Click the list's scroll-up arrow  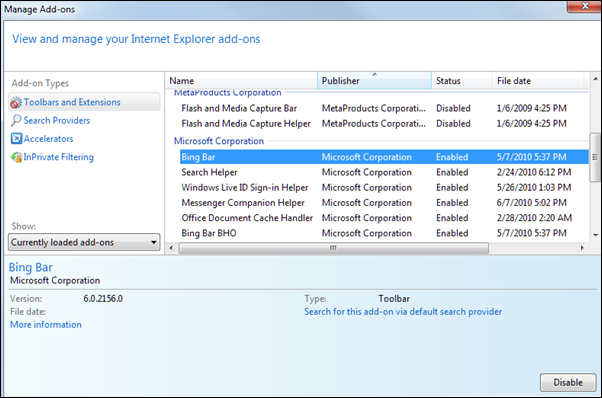[x=595, y=79]
